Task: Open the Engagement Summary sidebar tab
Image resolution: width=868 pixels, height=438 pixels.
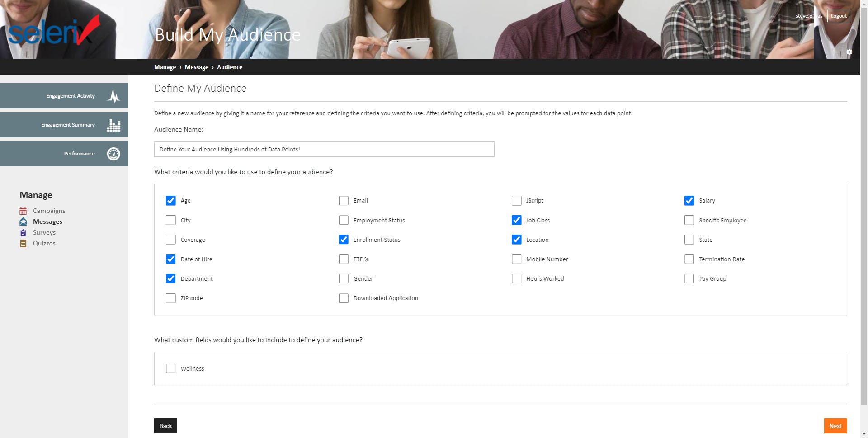Action: (x=64, y=125)
